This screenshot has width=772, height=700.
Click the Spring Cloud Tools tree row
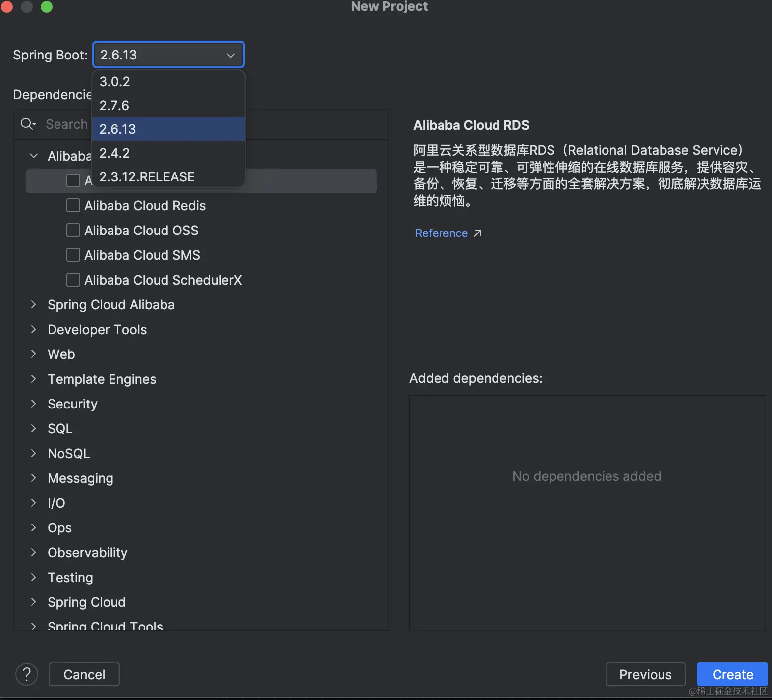(x=201, y=625)
